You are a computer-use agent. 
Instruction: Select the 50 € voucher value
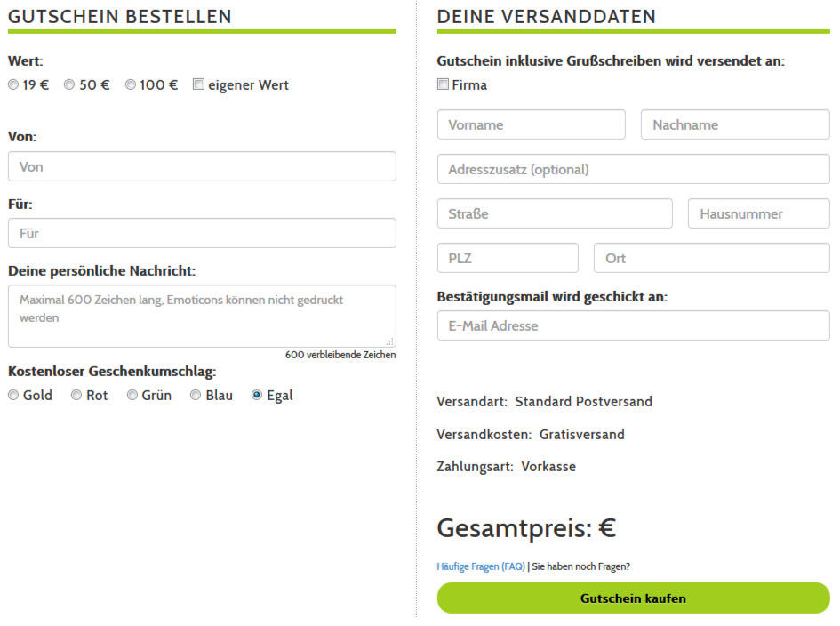(x=68, y=84)
